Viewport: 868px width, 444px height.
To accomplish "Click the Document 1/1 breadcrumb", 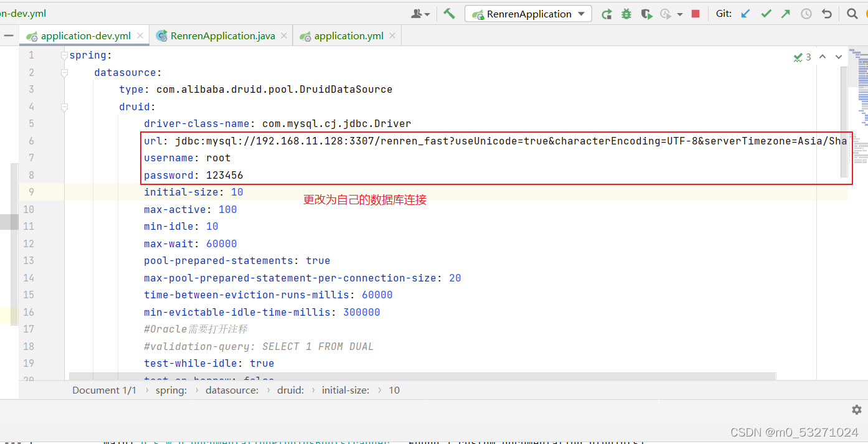I will click(104, 390).
